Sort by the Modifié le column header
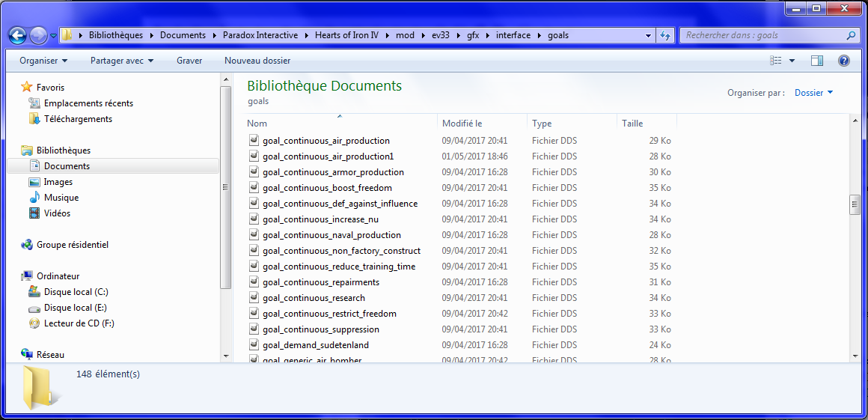Screen dimensions: 868x420 462,124
